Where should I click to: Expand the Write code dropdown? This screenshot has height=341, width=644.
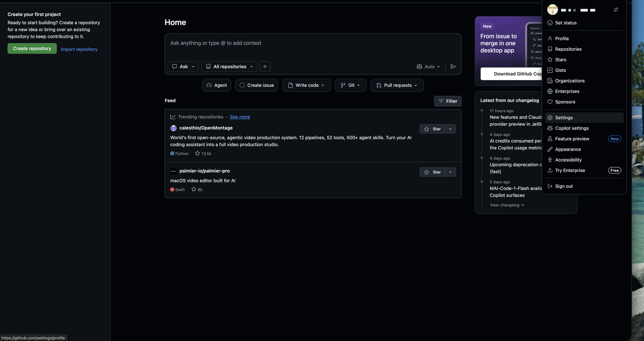coord(306,85)
